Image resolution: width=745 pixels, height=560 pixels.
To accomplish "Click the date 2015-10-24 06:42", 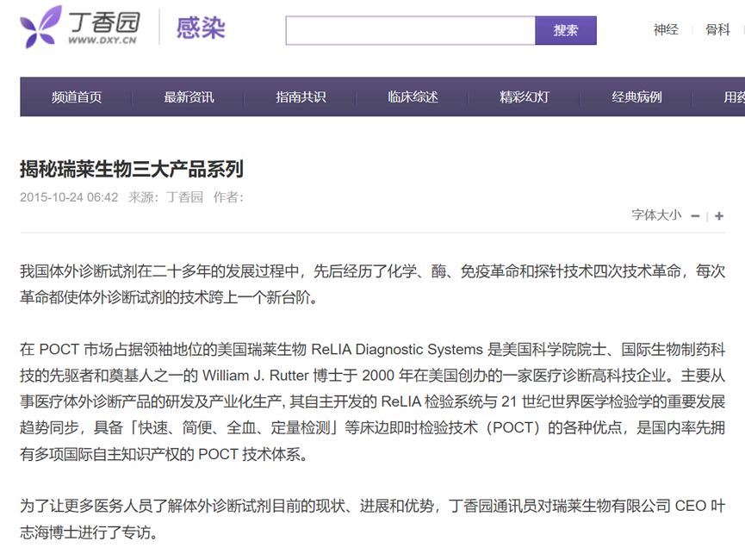I will [69, 197].
